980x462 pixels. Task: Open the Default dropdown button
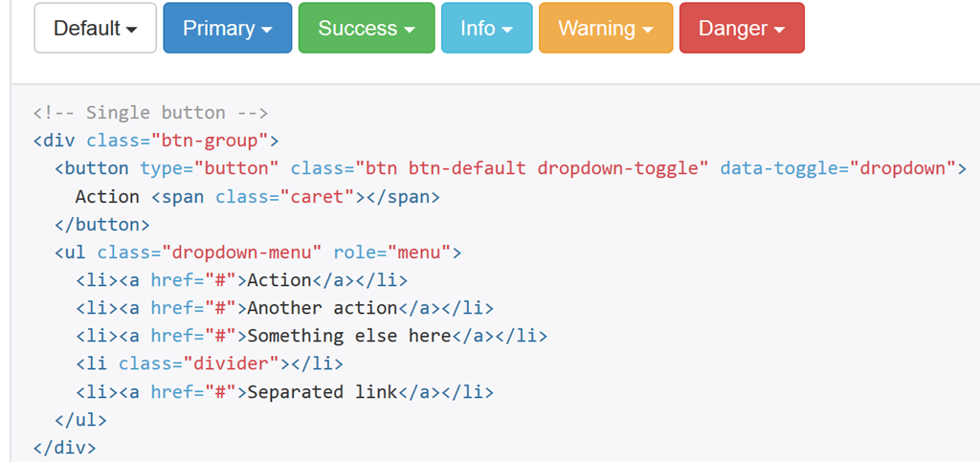point(95,28)
